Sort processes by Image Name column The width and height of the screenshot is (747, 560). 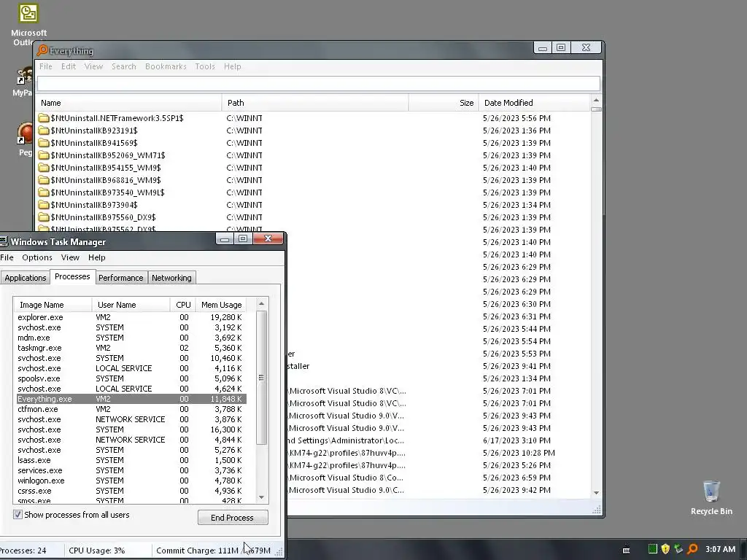[53, 304]
